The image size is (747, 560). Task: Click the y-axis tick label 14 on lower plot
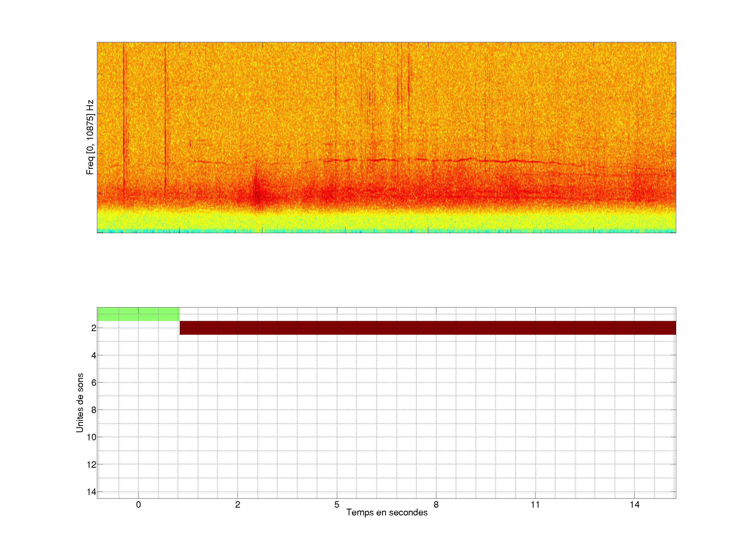point(92,492)
